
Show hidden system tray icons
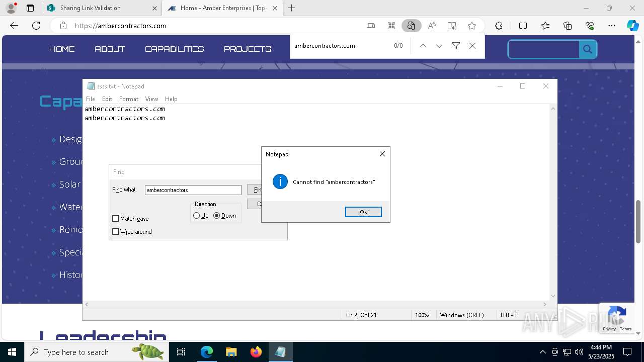click(542, 352)
